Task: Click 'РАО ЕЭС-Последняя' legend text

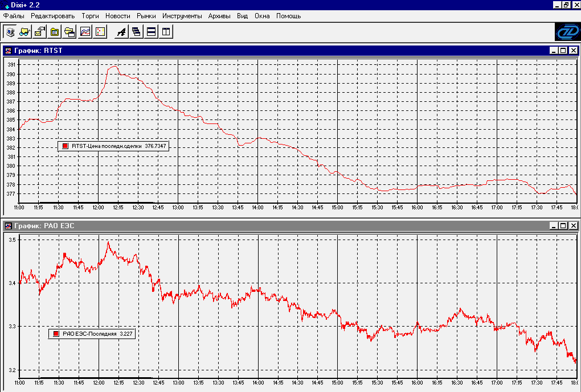Action: coord(89,333)
